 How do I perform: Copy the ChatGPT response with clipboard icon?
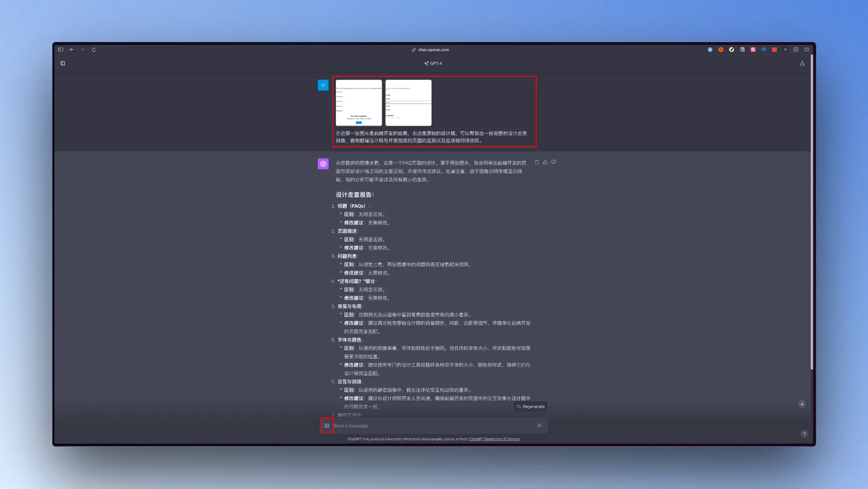pyautogui.click(x=537, y=162)
